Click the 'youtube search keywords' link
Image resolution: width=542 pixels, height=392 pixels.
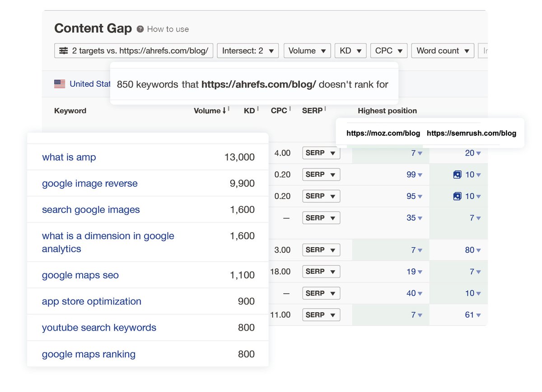(99, 327)
